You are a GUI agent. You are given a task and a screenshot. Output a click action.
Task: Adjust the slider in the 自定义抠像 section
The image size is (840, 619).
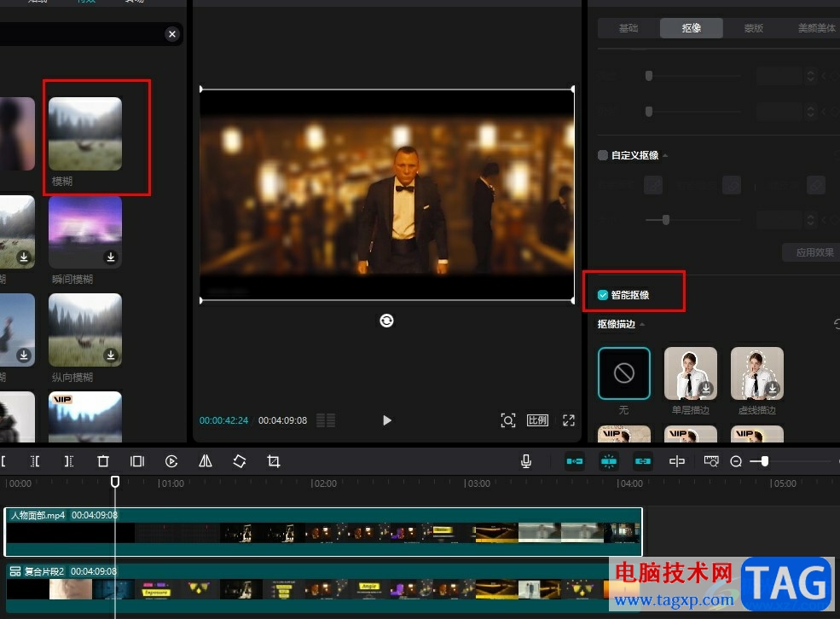coord(665,219)
